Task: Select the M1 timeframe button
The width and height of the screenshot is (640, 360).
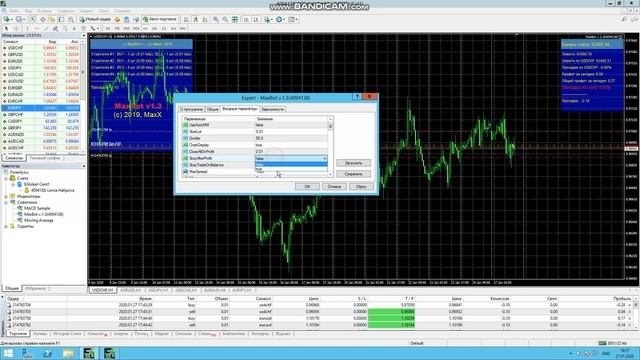Action: (x=108, y=29)
